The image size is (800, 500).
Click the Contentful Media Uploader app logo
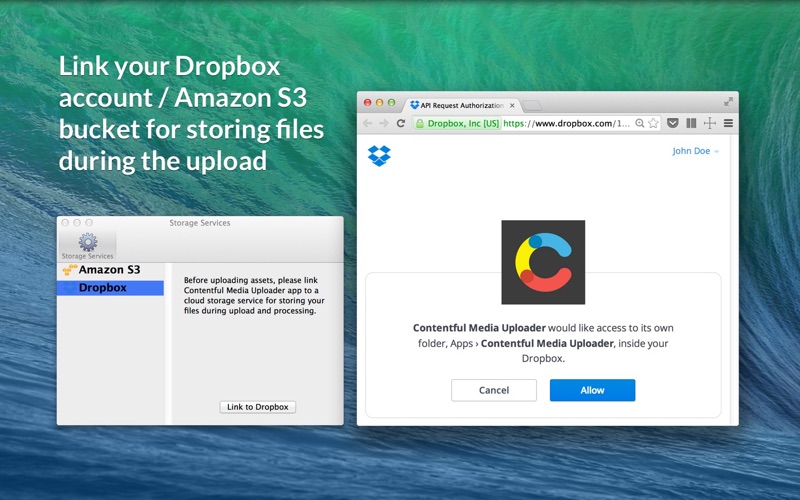point(543,262)
